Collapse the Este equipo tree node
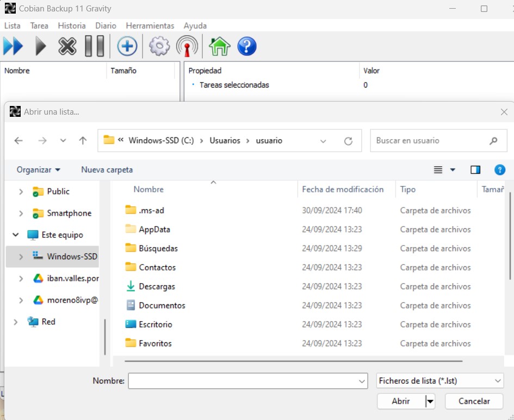Screen dimensions: 514x420 [16, 235]
